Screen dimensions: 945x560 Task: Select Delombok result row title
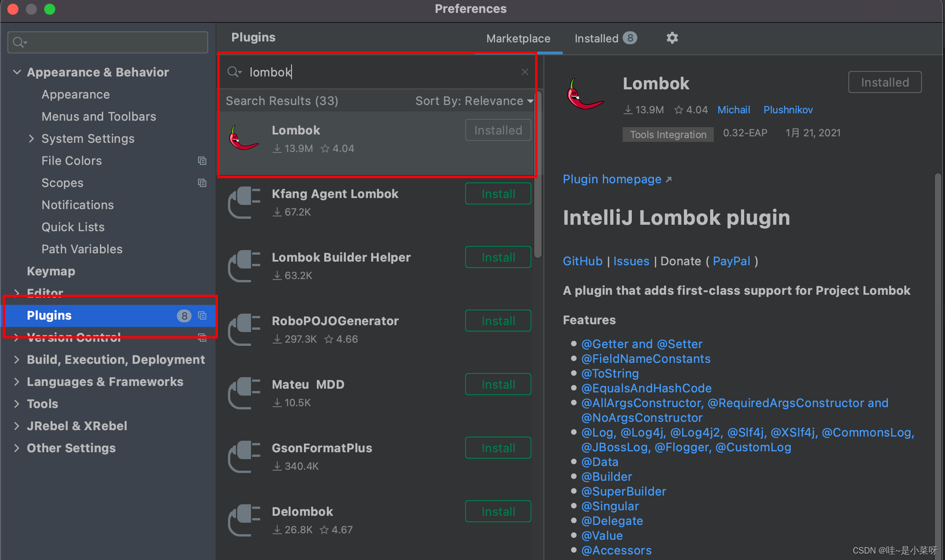click(302, 512)
